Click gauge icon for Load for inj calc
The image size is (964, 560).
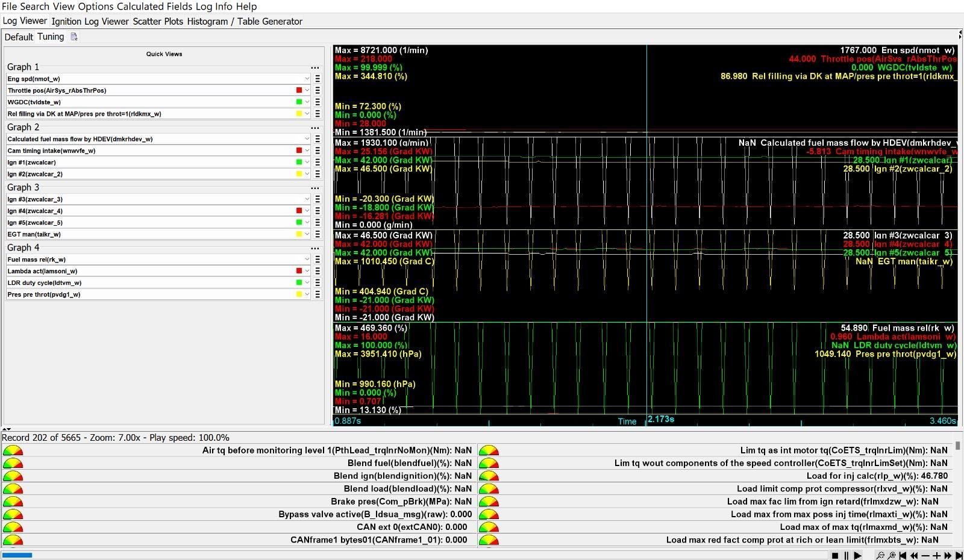coord(489,476)
